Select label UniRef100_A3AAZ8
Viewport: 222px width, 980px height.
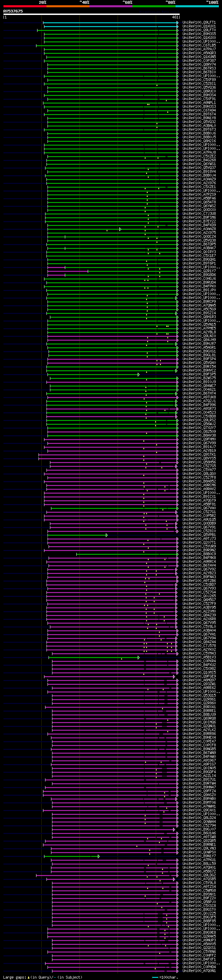pyautogui.click(x=199, y=229)
